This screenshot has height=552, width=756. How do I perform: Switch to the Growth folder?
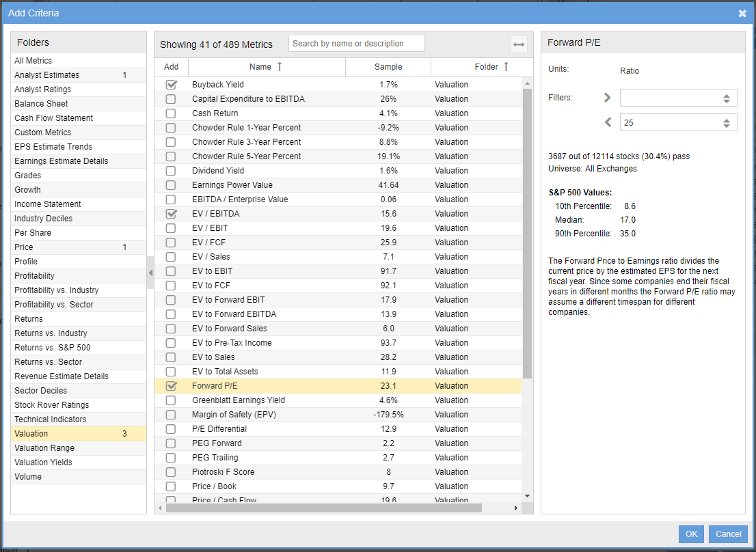27,190
